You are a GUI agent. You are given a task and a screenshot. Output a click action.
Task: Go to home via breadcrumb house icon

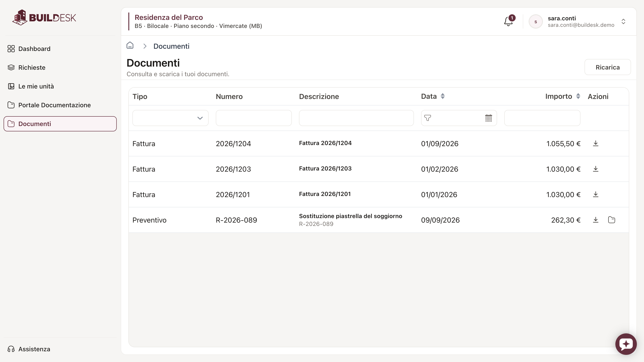130,45
